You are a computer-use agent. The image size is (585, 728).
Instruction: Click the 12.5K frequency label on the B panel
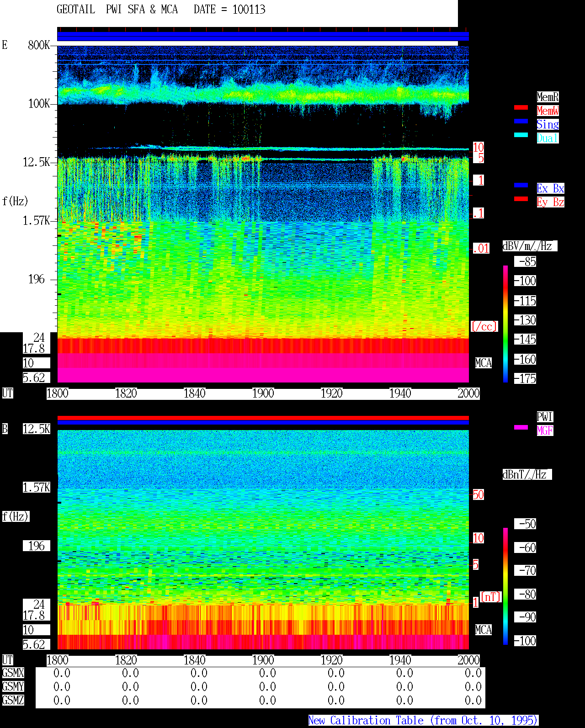pyautogui.click(x=37, y=429)
